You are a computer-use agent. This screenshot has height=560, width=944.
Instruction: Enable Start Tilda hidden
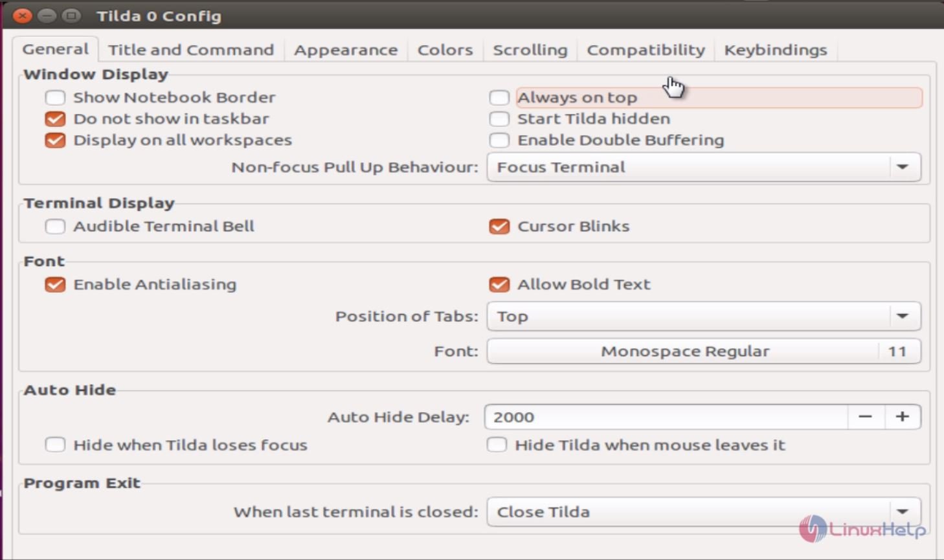[x=499, y=119]
